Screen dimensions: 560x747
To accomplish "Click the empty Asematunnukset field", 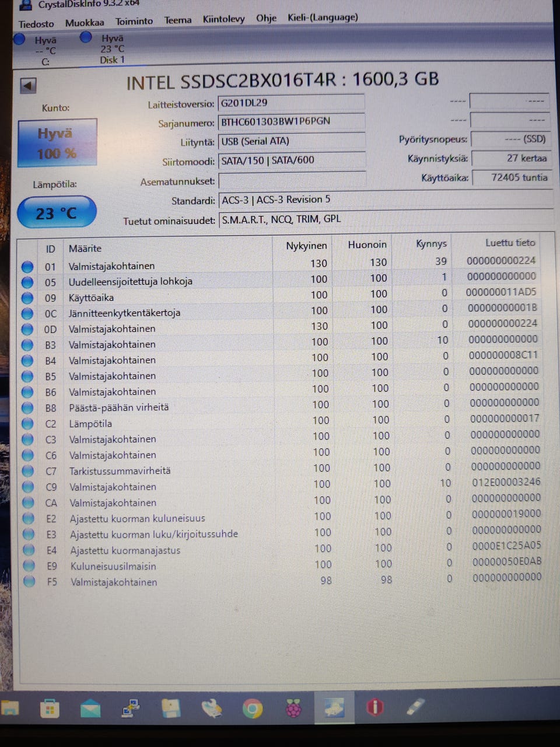I will (x=292, y=180).
